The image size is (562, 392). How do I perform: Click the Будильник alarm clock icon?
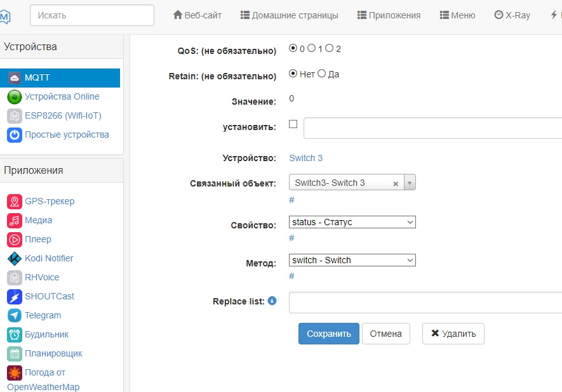coord(15,335)
